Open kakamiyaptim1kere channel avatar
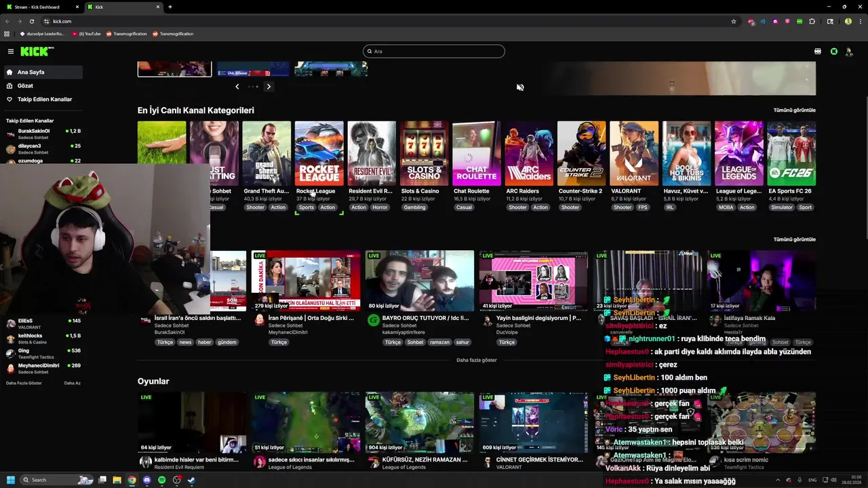This screenshot has height=488, width=868. 374,321
